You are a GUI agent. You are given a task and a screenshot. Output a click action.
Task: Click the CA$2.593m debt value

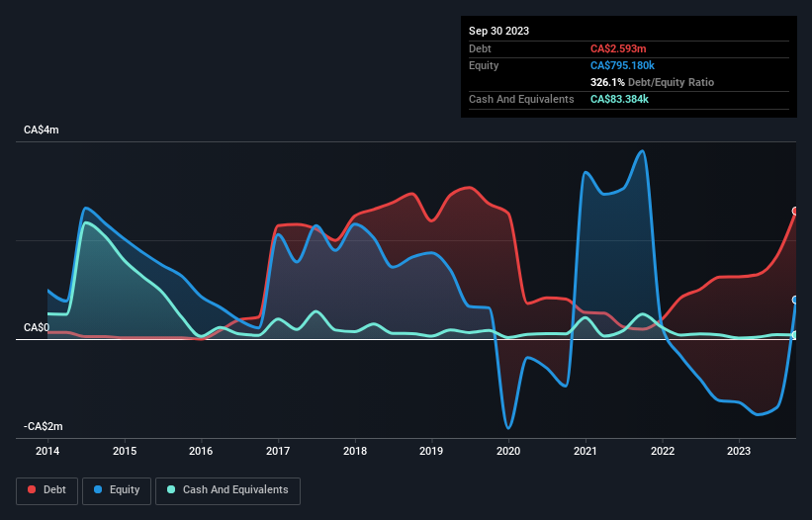coord(618,48)
